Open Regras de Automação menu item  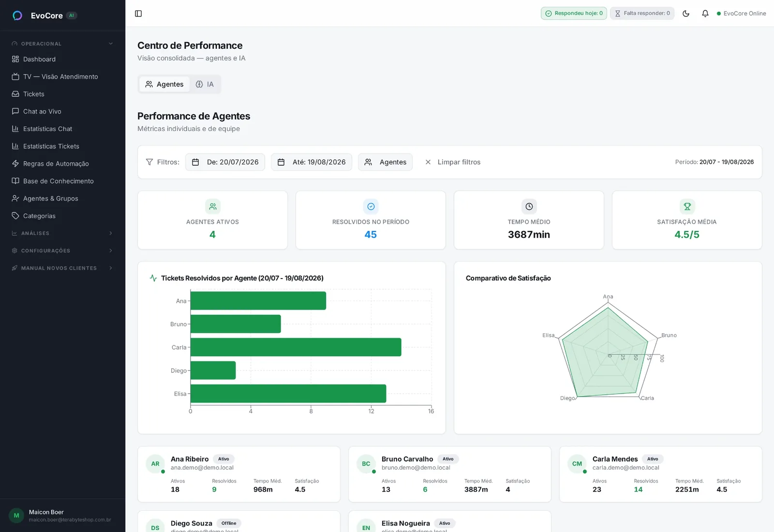pyautogui.click(x=62, y=163)
